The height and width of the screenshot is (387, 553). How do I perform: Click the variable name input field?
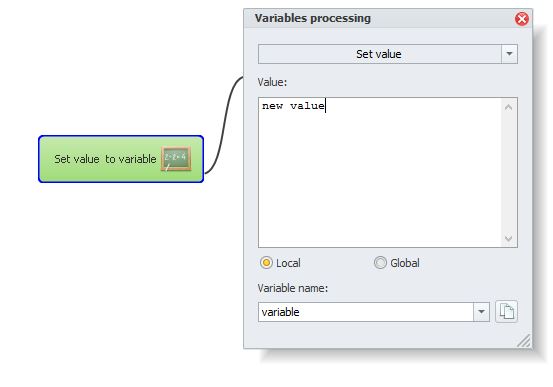point(366,312)
